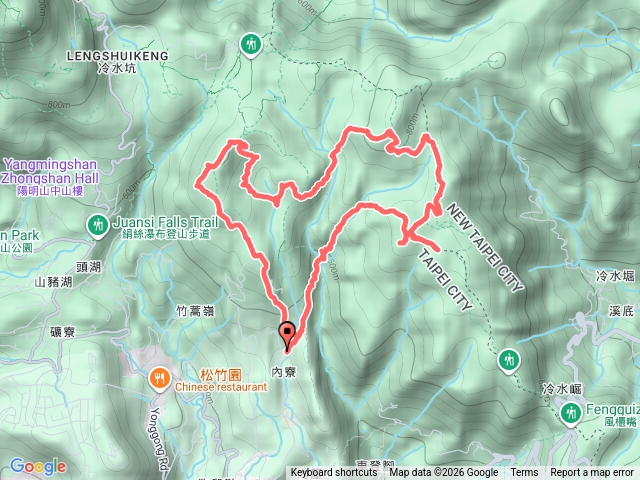Select the Fengguizui hiking marker icon

coord(570,413)
